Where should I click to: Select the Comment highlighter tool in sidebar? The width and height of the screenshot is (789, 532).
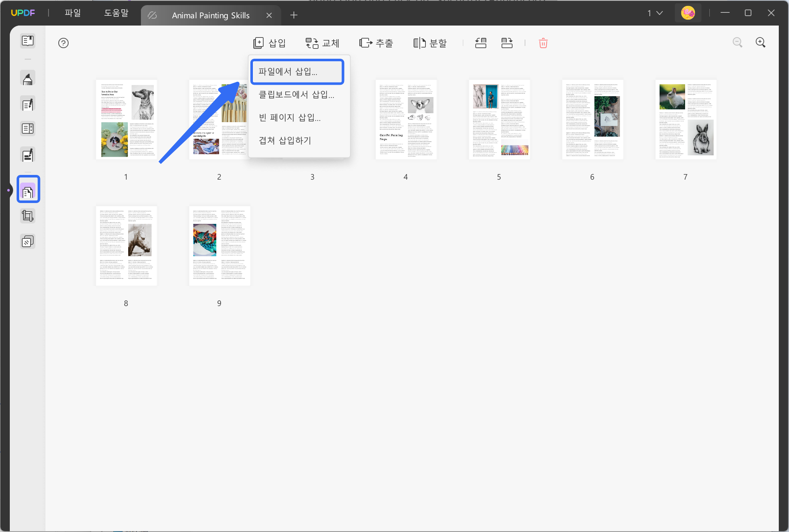tap(28, 79)
